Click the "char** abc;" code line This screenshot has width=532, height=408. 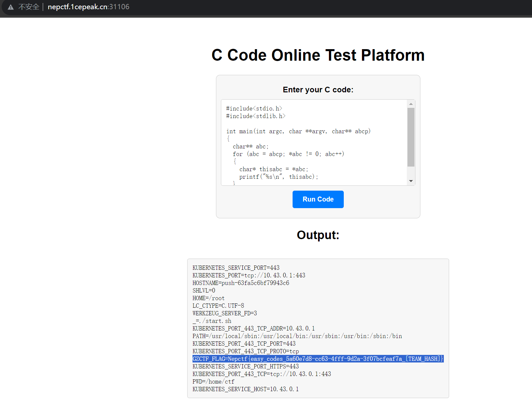[251, 146]
